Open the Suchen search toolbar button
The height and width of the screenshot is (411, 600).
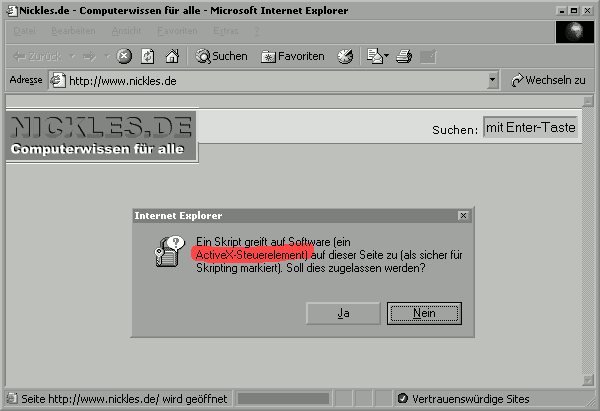(222, 57)
